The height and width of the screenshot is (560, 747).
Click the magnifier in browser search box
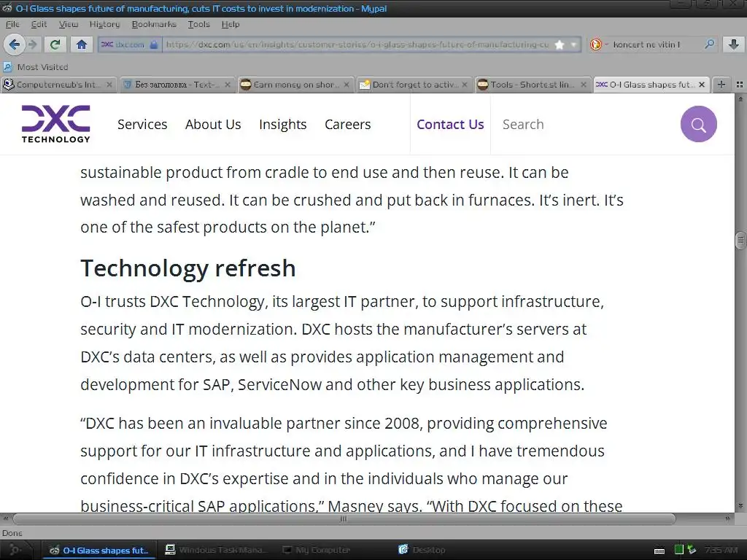709,44
